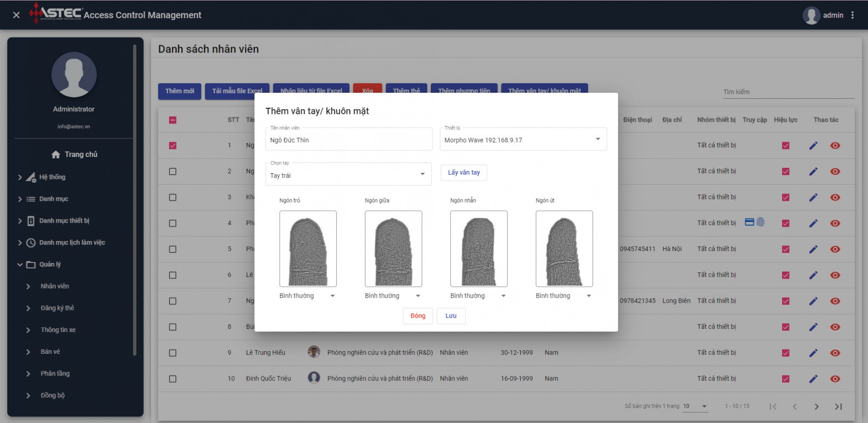View details with eye icon in row 8
868x423 pixels.
[835, 327]
